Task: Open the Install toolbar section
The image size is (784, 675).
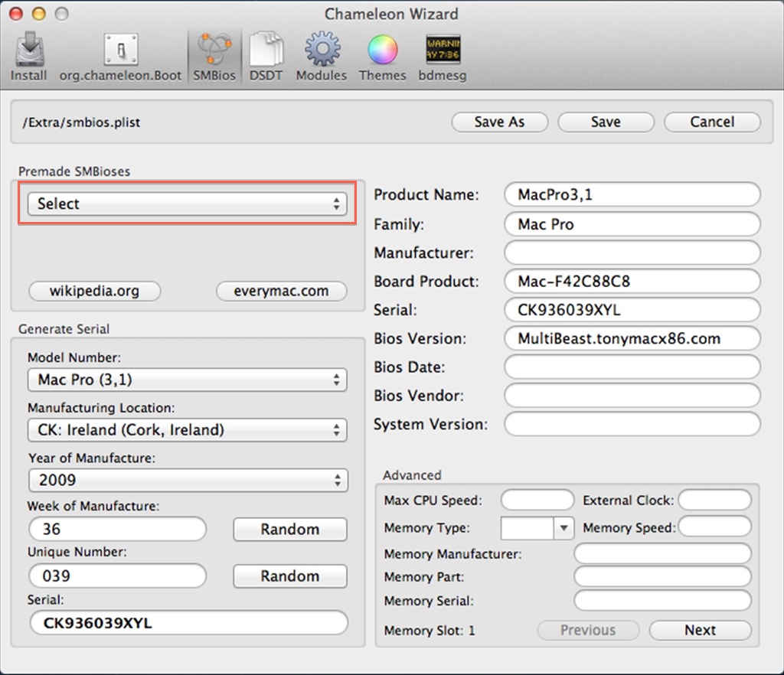Action: pos(28,57)
